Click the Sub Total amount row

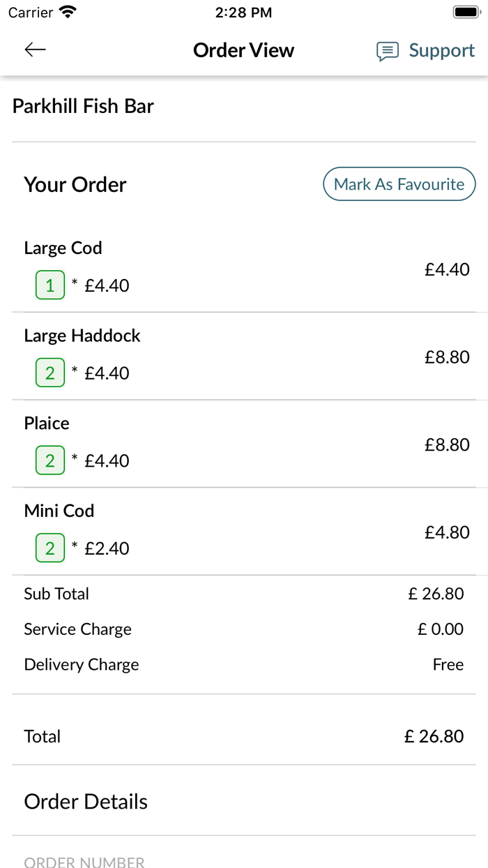(x=244, y=594)
